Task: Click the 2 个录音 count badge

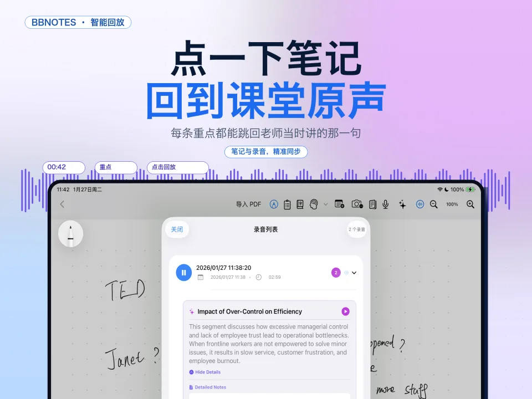Action: [356, 229]
